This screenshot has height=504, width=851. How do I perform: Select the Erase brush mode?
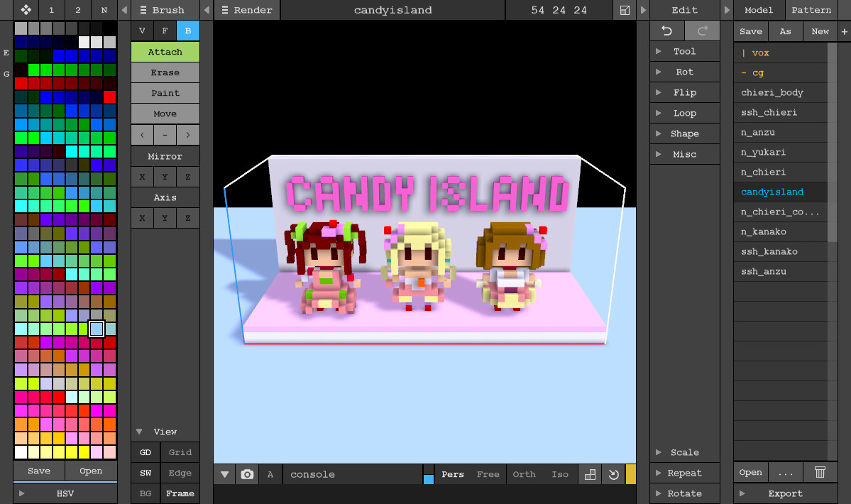[165, 72]
